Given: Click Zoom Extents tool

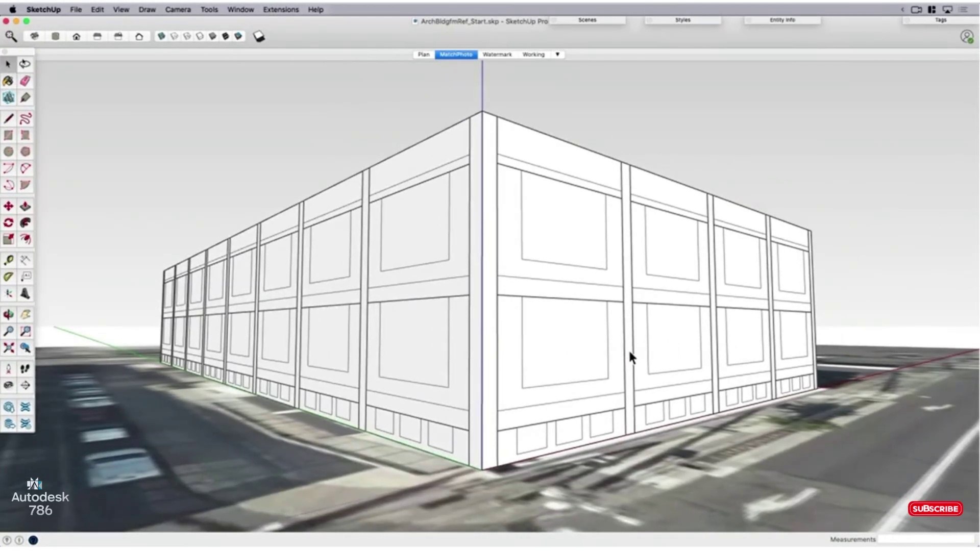Looking at the screenshot, I should point(8,348).
